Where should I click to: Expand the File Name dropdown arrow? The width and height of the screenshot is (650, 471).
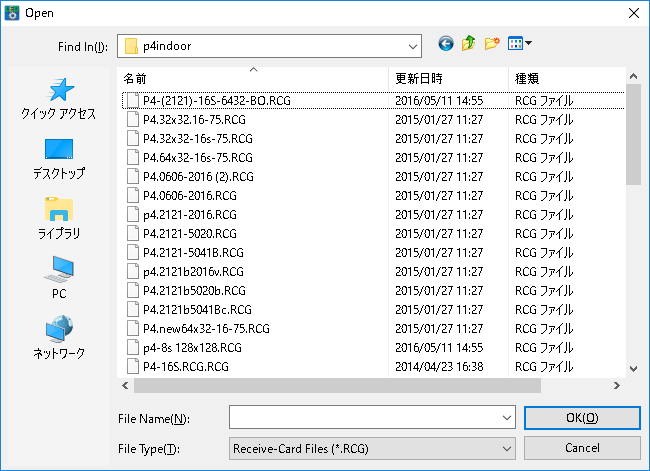[x=507, y=418]
